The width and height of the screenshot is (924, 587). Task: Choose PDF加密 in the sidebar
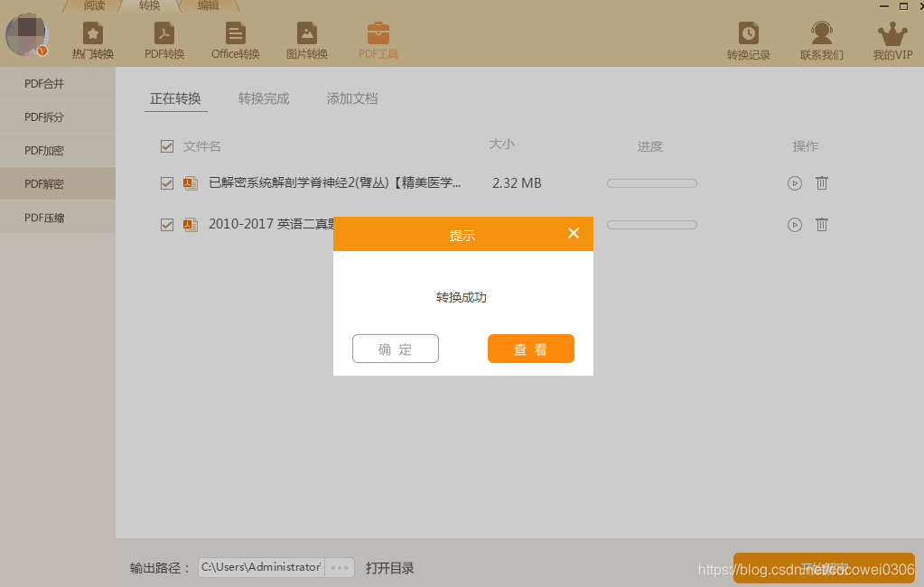click(x=58, y=150)
